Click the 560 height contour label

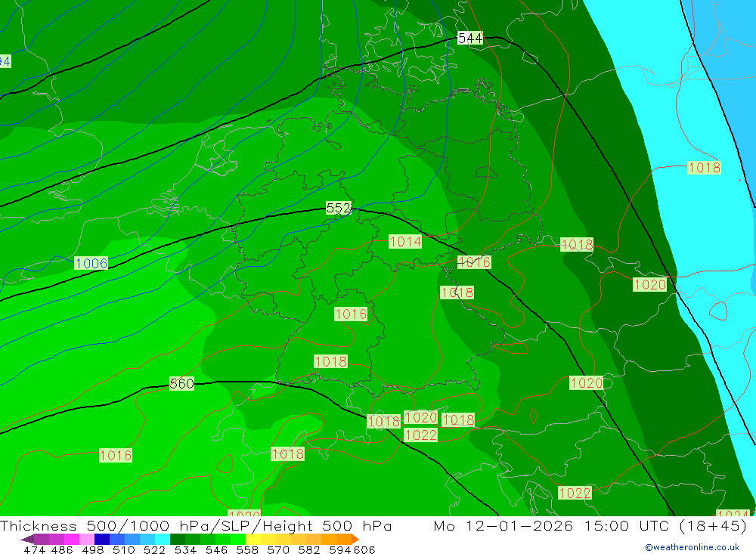(181, 383)
